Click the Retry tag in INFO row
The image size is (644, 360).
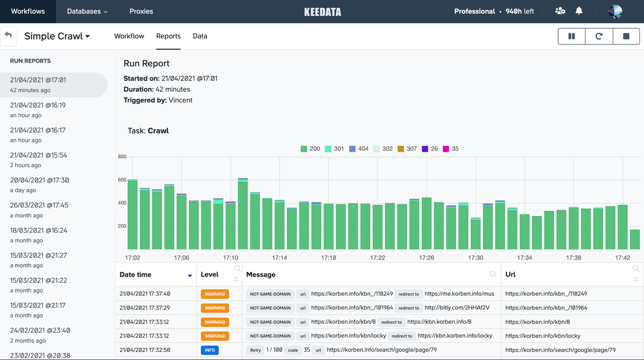[x=255, y=350]
